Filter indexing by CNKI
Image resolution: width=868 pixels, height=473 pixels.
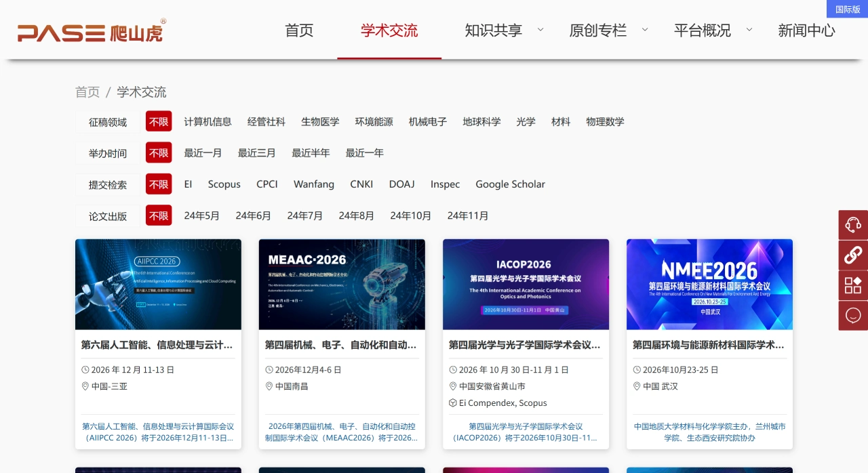click(361, 184)
